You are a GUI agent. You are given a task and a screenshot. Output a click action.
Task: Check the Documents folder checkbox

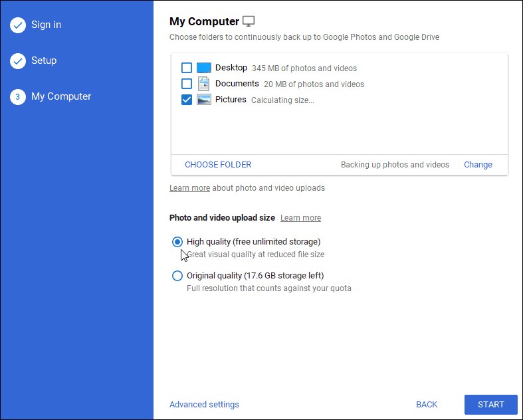(x=187, y=84)
